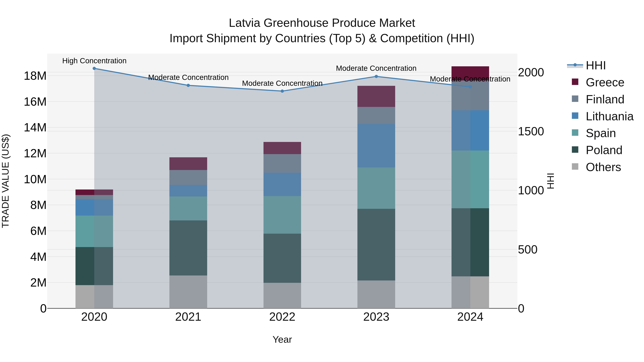644x362 pixels.
Task: Select the Others segment in the 2024 bar
Action: 470,292
